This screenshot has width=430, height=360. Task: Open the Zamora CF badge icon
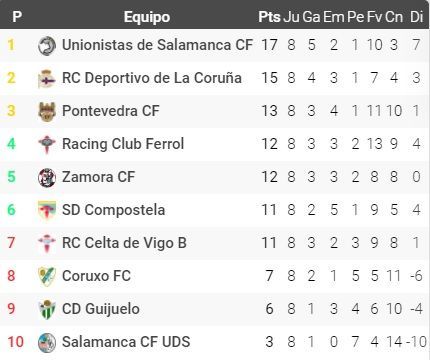coord(47,177)
